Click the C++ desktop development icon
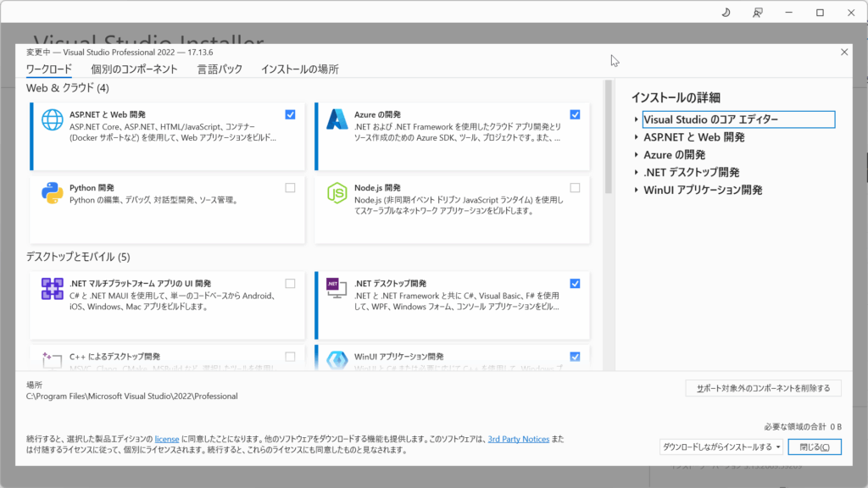Image resolution: width=868 pixels, height=488 pixels. [x=52, y=360]
